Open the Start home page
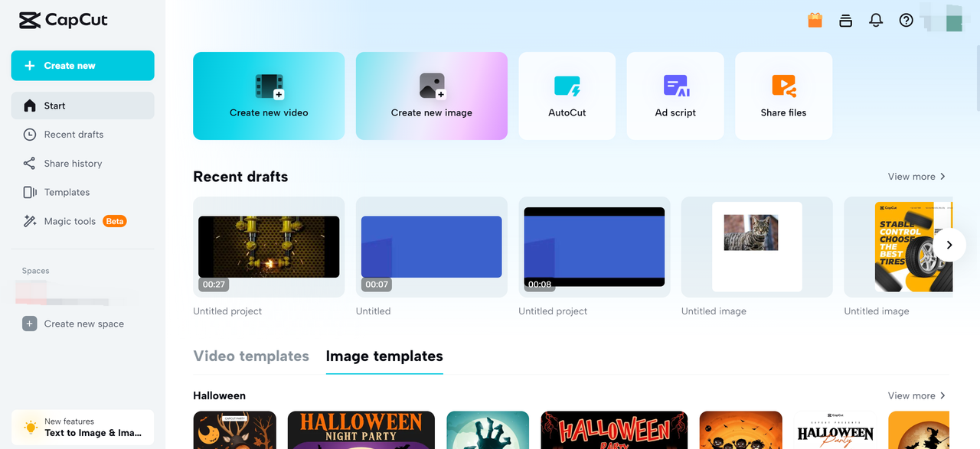This screenshot has height=449, width=980. pos(83,106)
